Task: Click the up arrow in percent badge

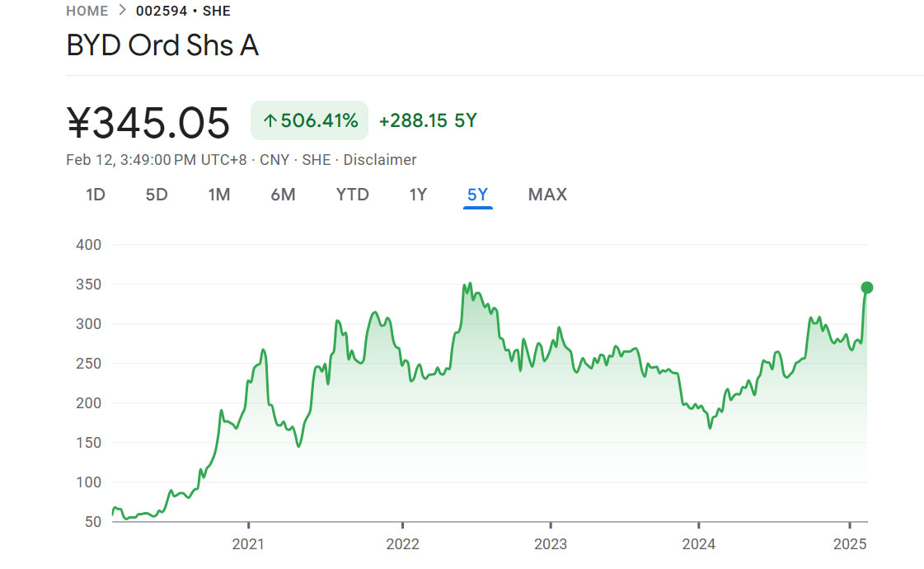Action: (270, 121)
